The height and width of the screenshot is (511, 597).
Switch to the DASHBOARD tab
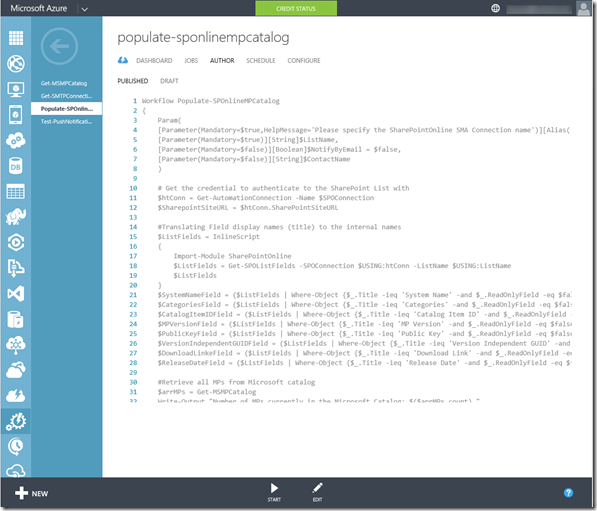[x=154, y=61]
